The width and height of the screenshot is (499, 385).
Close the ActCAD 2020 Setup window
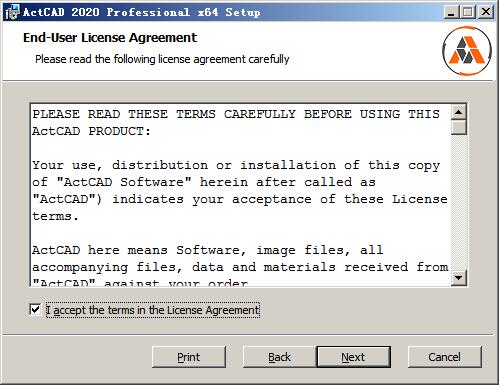tap(486, 12)
